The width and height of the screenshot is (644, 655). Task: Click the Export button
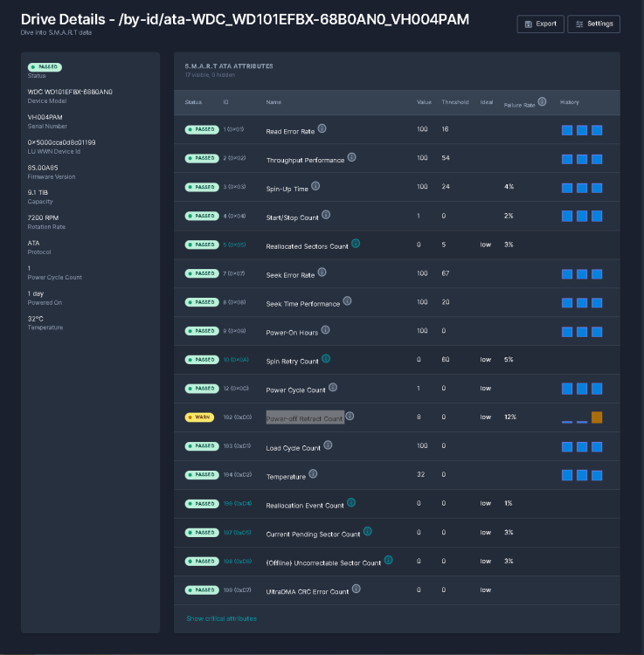point(540,24)
